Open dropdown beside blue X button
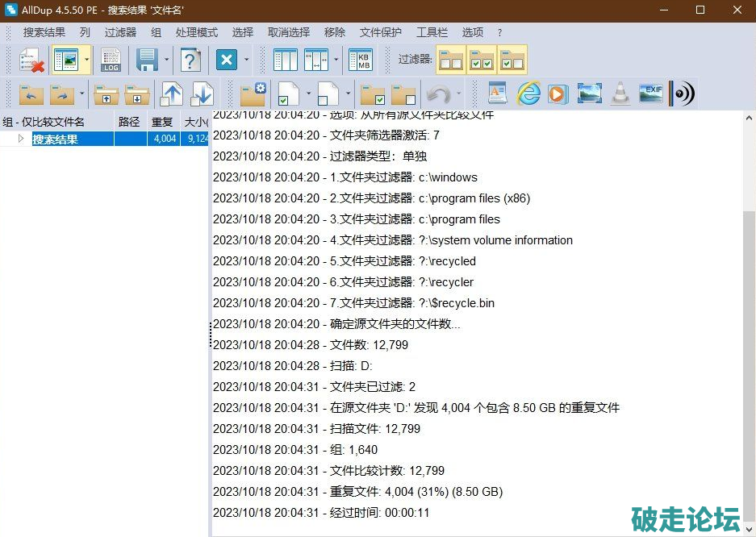756x537 pixels. (x=246, y=60)
